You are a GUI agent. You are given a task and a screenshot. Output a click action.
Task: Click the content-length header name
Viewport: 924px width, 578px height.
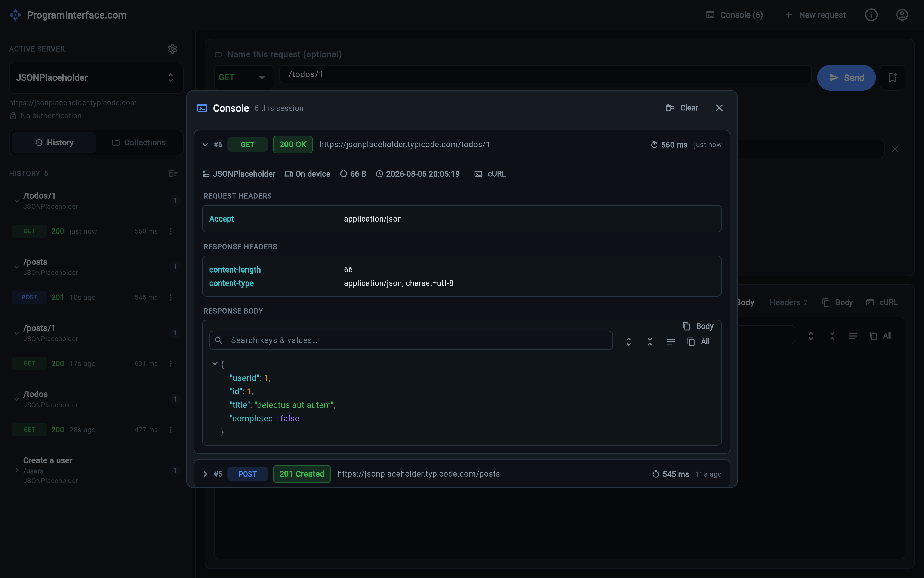click(x=235, y=270)
